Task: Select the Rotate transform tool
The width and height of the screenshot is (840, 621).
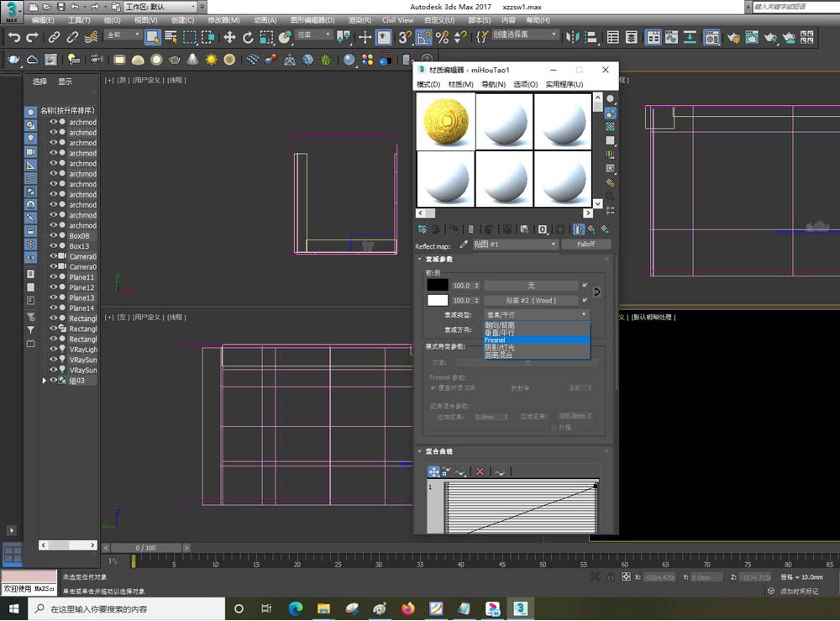Action: pyautogui.click(x=249, y=37)
